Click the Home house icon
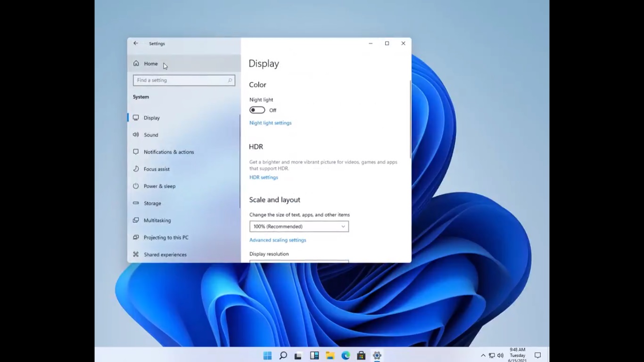This screenshot has width=644, height=362. pos(136,64)
